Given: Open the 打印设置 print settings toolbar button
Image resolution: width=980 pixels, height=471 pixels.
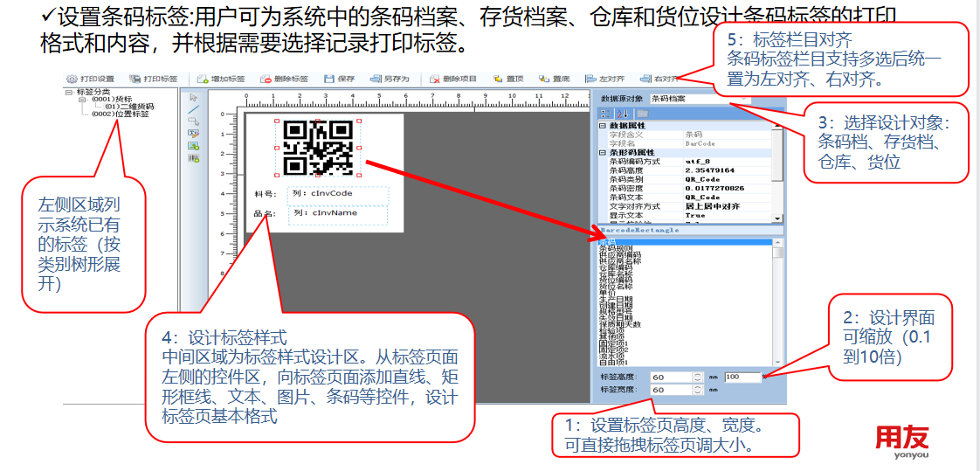Looking at the screenshot, I should 90,80.
